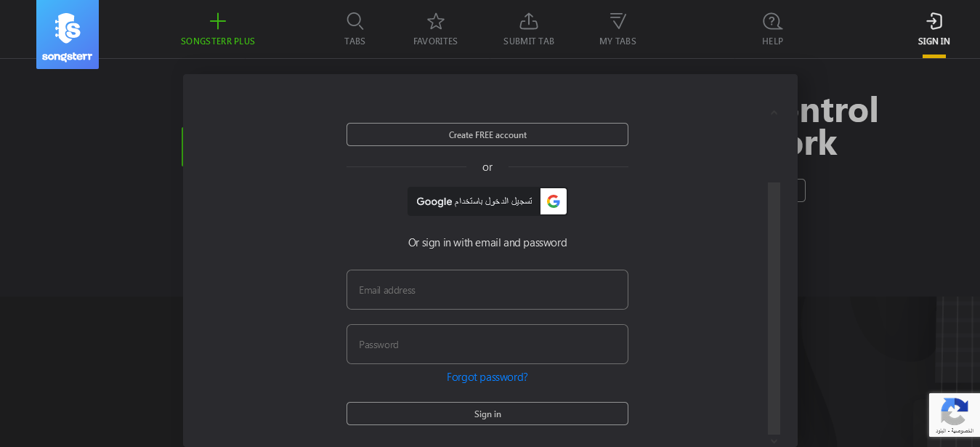Image resolution: width=980 pixels, height=447 pixels.
Task: Open the My Tabs list icon
Action: coord(617,21)
